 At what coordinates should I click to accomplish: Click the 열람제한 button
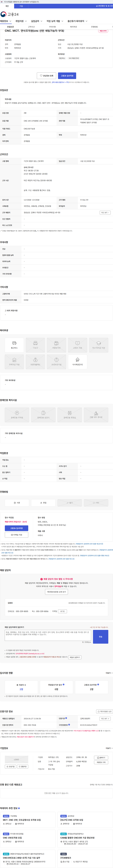23,767
